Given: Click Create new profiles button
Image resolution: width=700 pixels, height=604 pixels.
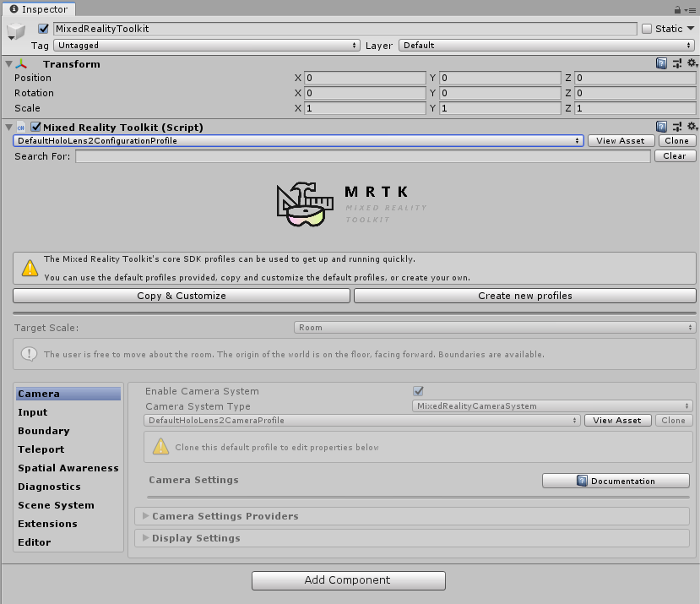Looking at the screenshot, I should [525, 296].
